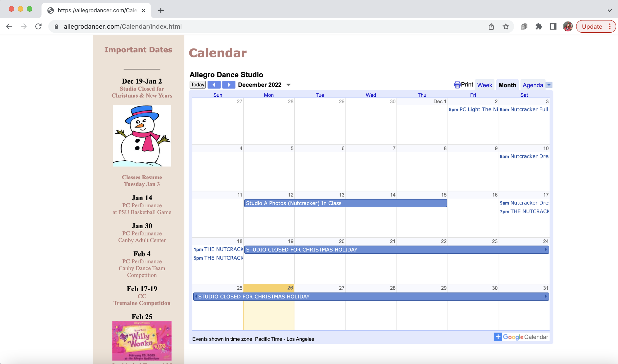Open 1pm THE NUTCRACK event on Dec 18
This screenshot has width=618, height=364.
click(x=218, y=249)
